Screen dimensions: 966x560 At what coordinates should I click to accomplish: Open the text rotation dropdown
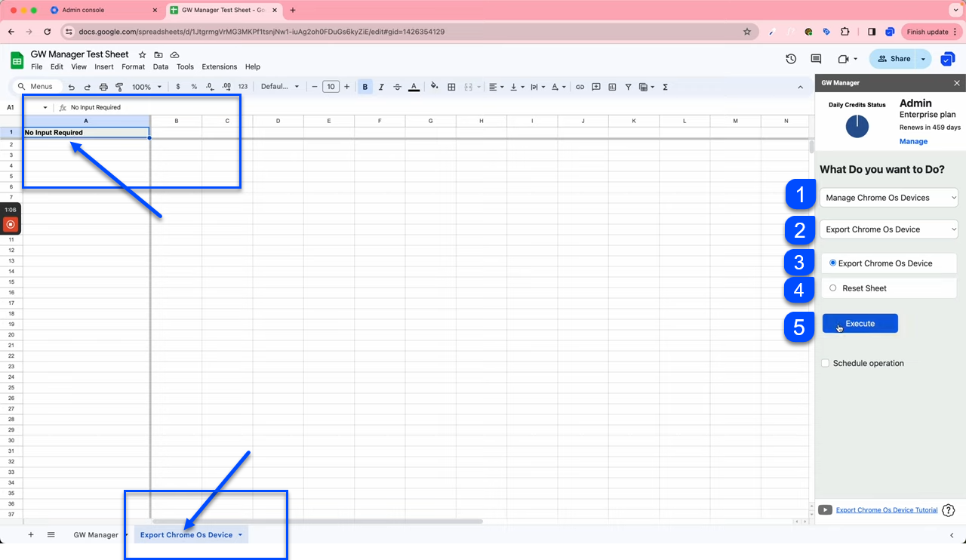pos(558,87)
